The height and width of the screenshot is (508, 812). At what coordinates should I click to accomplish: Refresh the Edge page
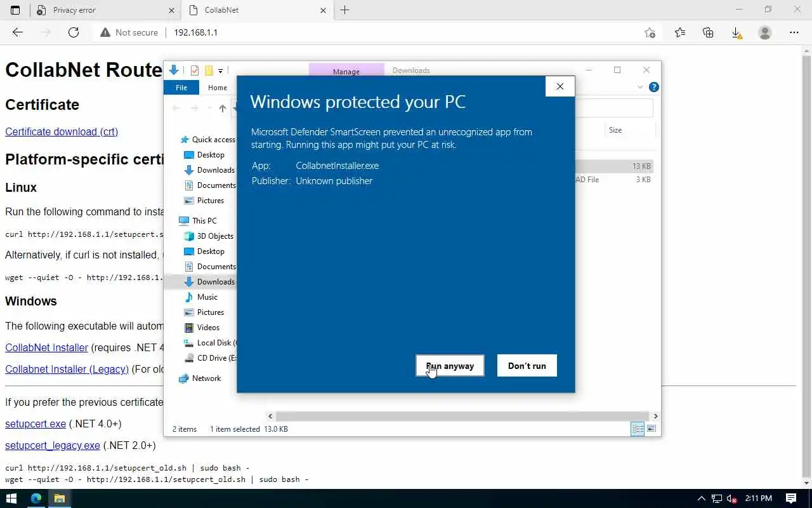(74, 32)
